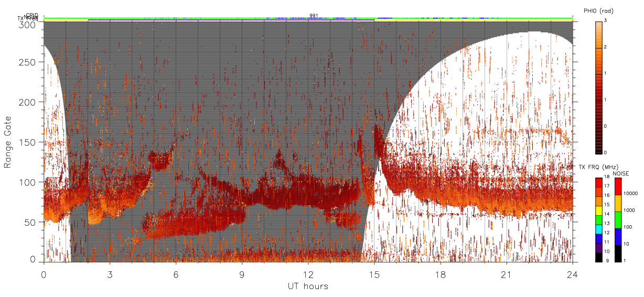
Task: Click the 18 label on TX FRQ legend
Action: [x=607, y=177]
